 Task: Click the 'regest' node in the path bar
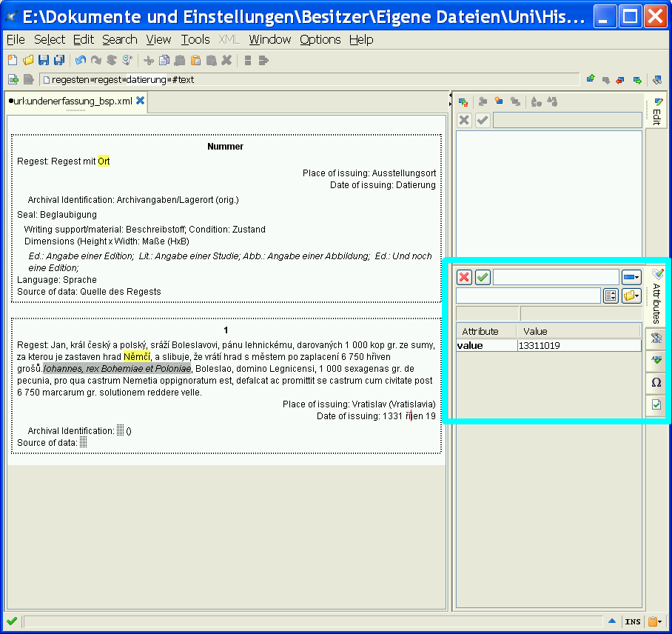click(x=107, y=80)
